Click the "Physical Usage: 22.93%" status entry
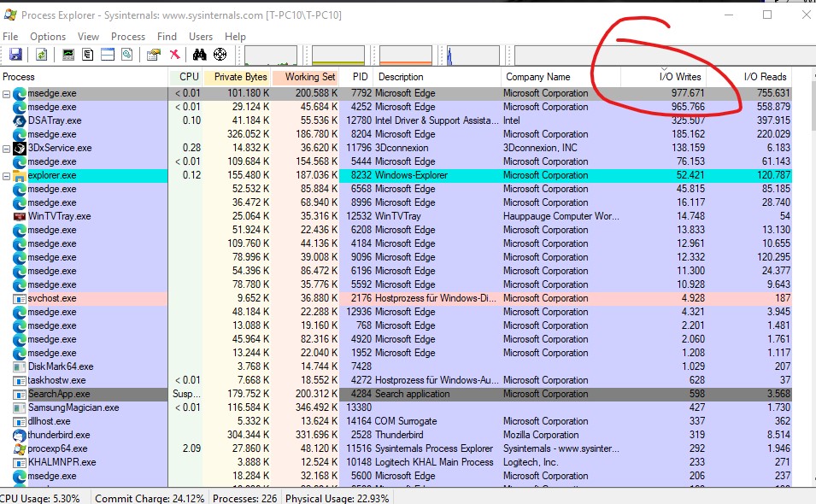 pyautogui.click(x=338, y=498)
